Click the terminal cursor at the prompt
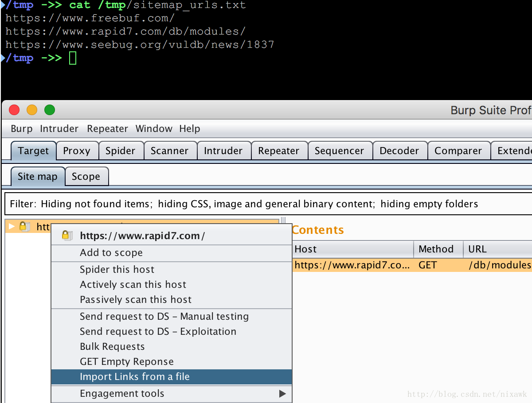The height and width of the screenshot is (403, 532). (73, 58)
